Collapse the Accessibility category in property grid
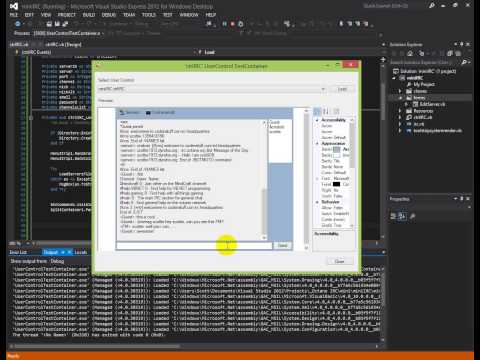The height and width of the screenshot is (360, 480). coord(317,120)
